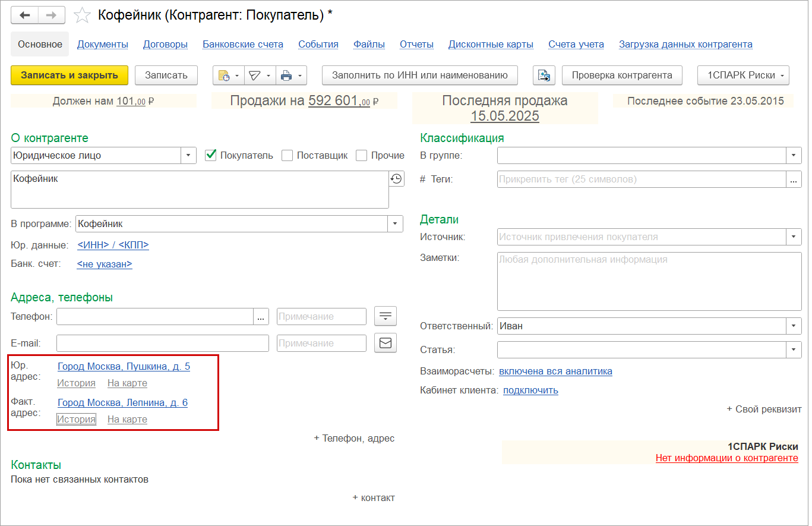Open the Москва, Пушкина address link
The height and width of the screenshot is (526, 812).
pos(122,366)
